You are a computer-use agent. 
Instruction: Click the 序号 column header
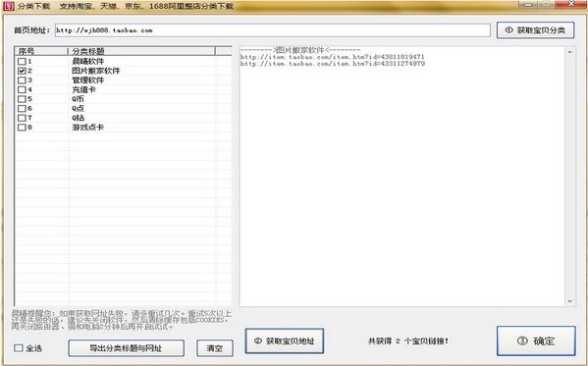(41, 51)
